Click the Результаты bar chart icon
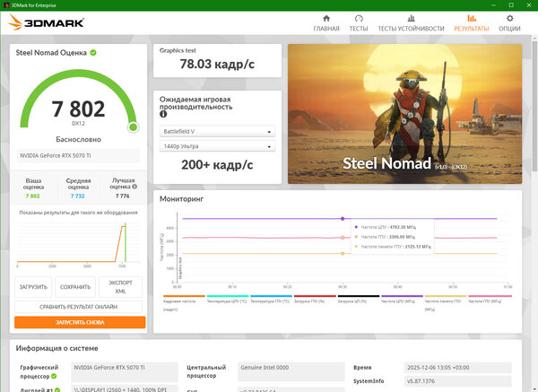This screenshot has width=538, height=392. coord(472,18)
